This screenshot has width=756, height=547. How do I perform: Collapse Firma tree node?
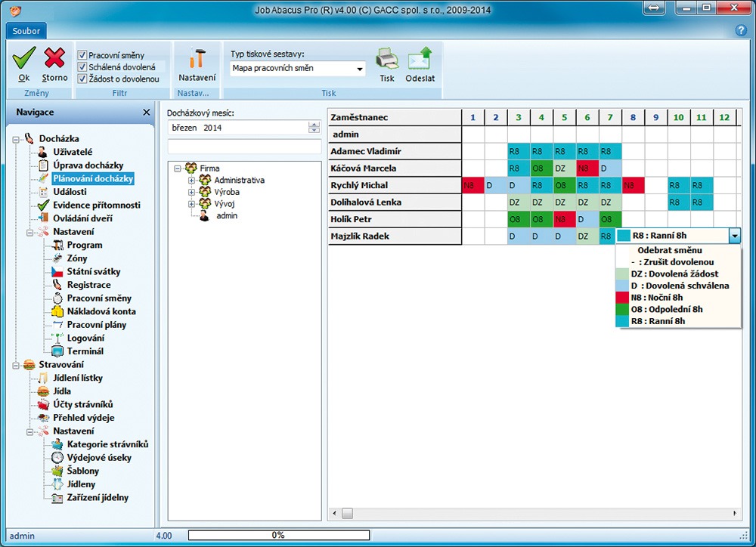click(178, 168)
